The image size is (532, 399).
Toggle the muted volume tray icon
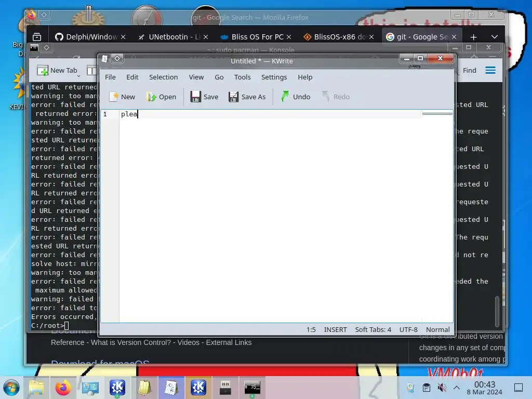(442, 388)
